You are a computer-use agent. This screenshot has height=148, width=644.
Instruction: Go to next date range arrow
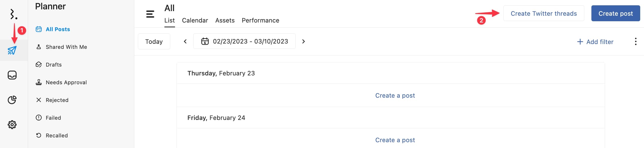pos(304,41)
